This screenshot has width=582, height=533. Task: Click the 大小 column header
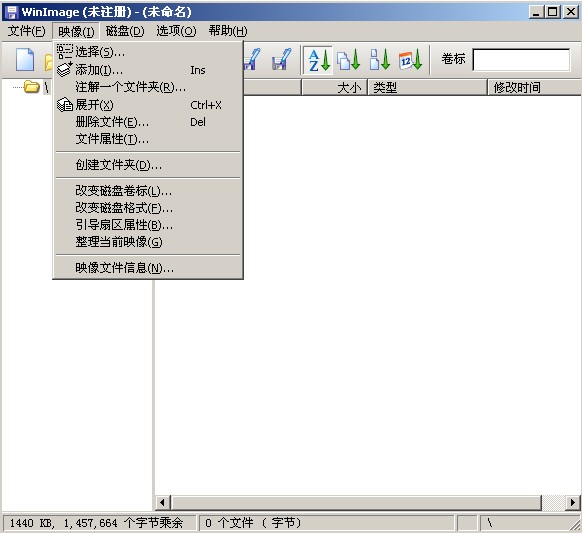point(334,88)
